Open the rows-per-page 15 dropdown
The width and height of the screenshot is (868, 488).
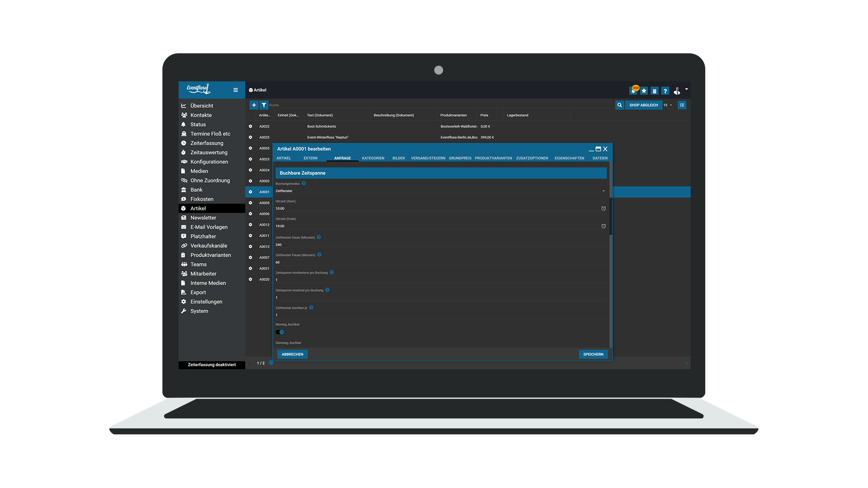click(668, 105)
